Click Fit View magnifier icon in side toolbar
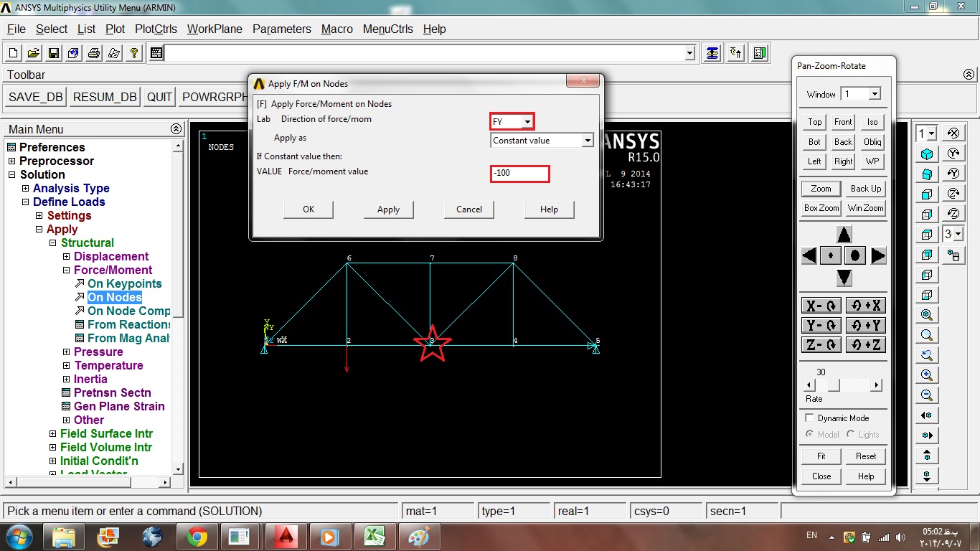Viewport: 980px width, 551px height. [x=927, y=315]
